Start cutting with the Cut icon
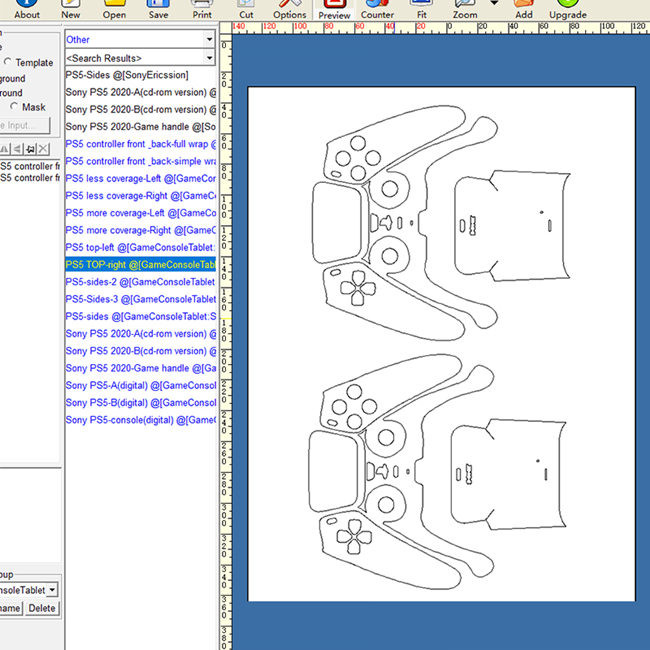The width and height of the screenshot is (650, 650). [x=246, y=10]
